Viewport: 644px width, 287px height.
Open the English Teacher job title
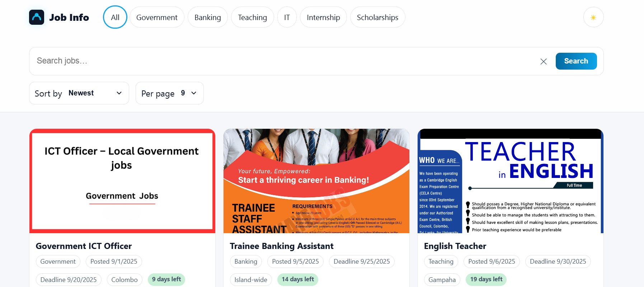pos(455,246)
